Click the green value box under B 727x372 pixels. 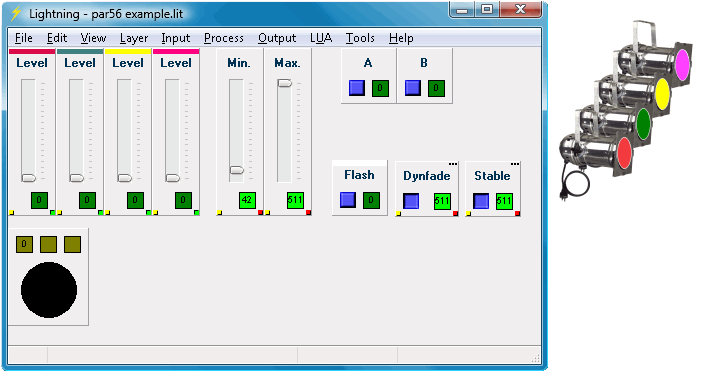point(436,88)
